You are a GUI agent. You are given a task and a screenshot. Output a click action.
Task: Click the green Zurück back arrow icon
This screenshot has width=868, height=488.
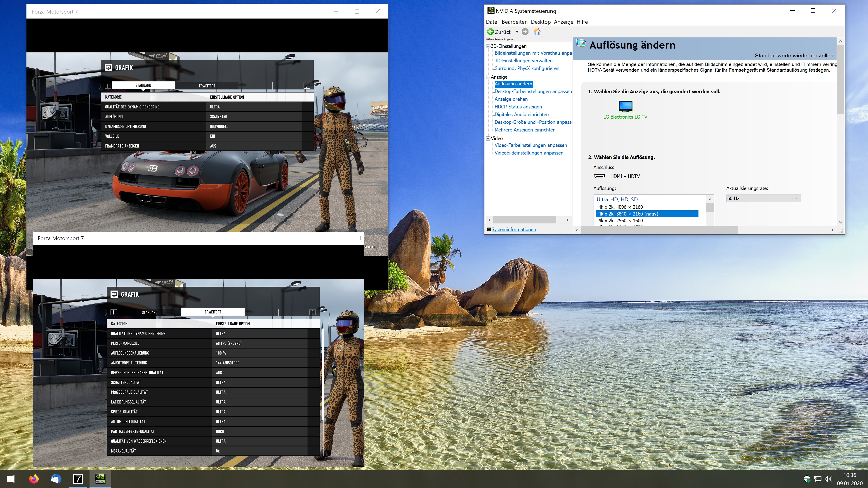point(491,32)
